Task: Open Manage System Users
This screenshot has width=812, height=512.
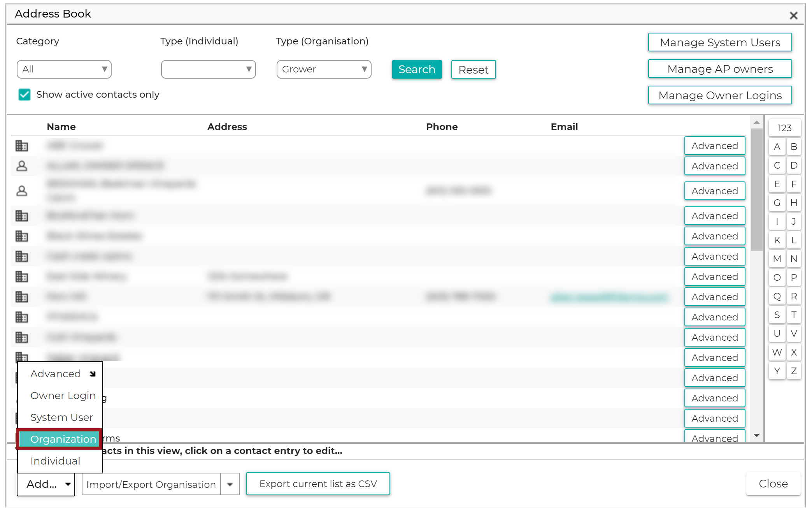Action: (720, 42)
